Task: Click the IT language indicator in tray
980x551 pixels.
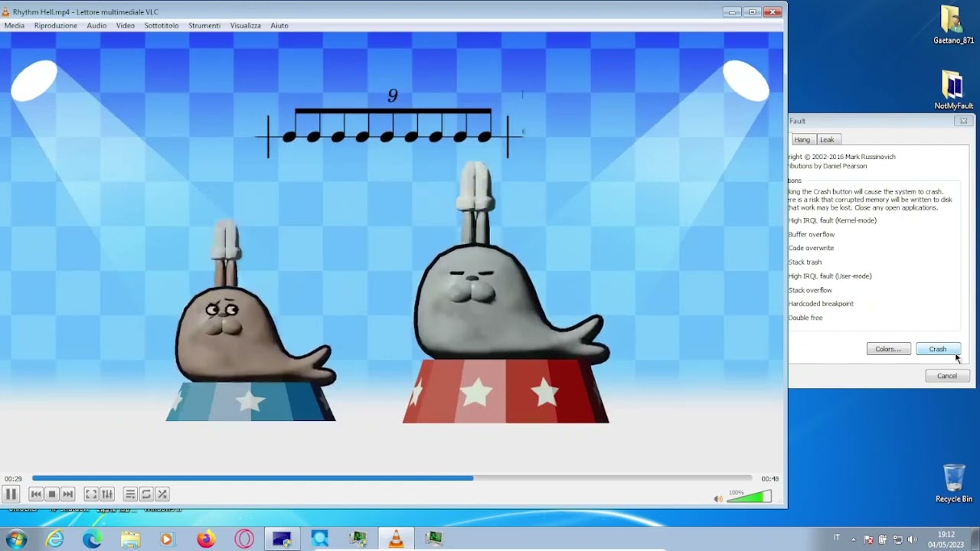Action: coord(836,538)
